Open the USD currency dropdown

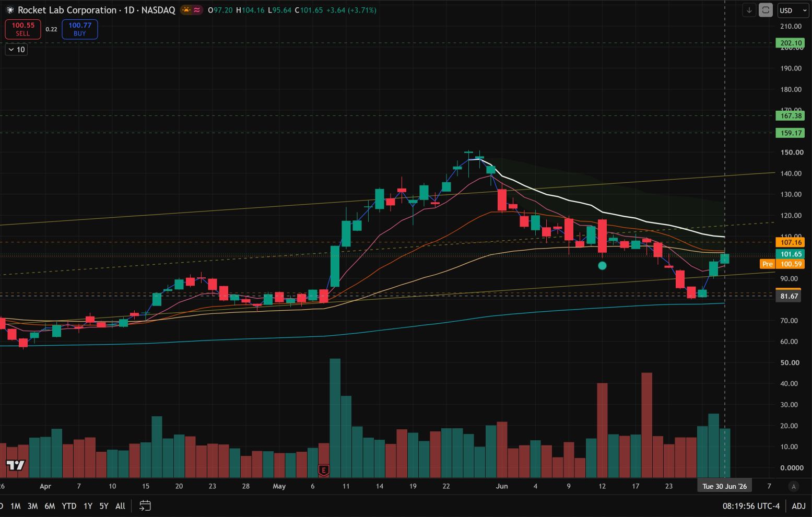point(793,10)
